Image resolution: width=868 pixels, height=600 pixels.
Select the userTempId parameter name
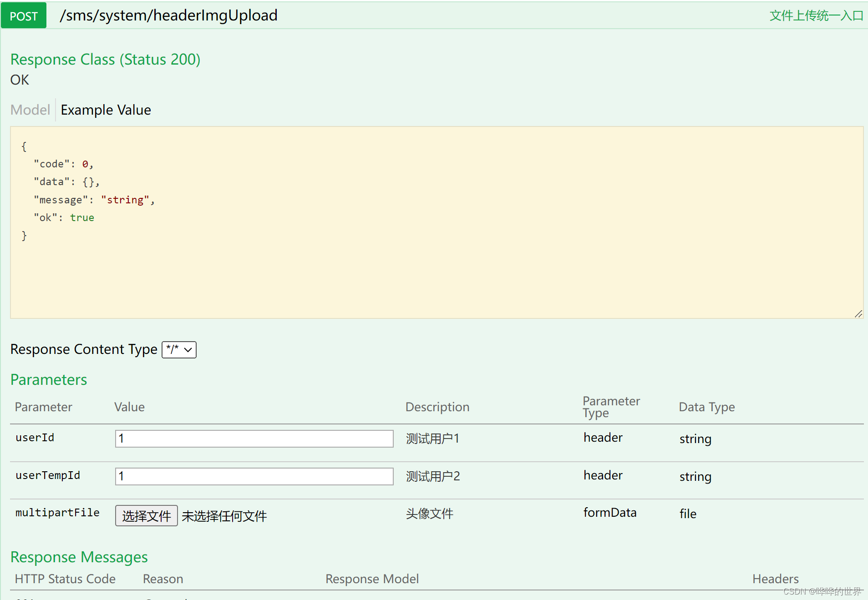click(48, 475)
